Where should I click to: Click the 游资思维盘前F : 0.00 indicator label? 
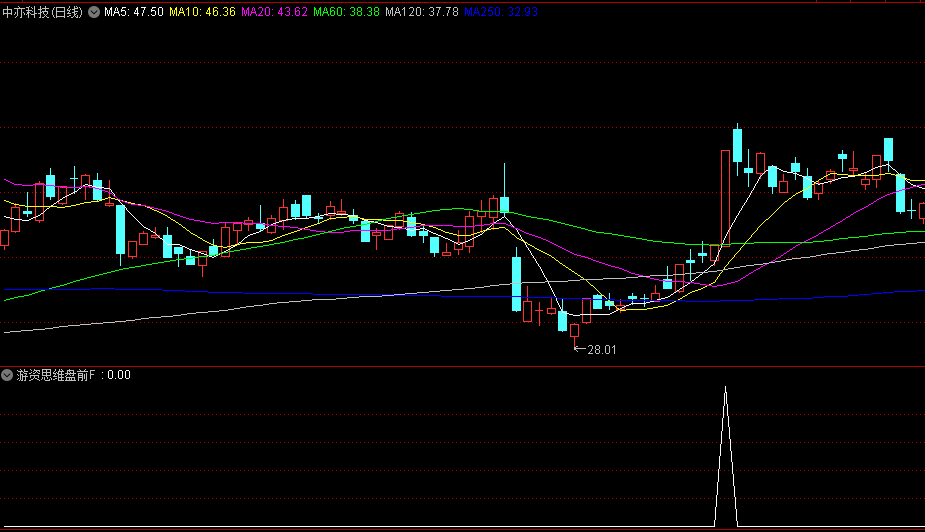point(74,375)
